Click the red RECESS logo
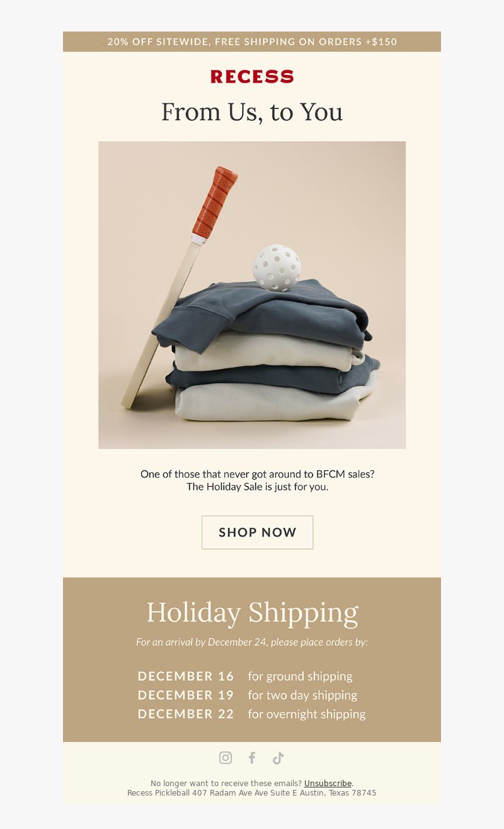The width and height of the screenshot is (504, 829). (x=252, y=76)
